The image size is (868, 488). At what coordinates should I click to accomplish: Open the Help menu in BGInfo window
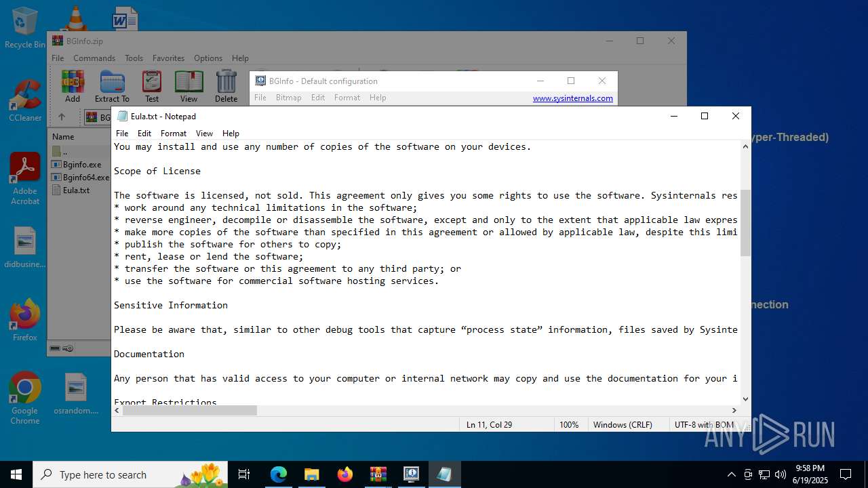(x=378, y=98)
